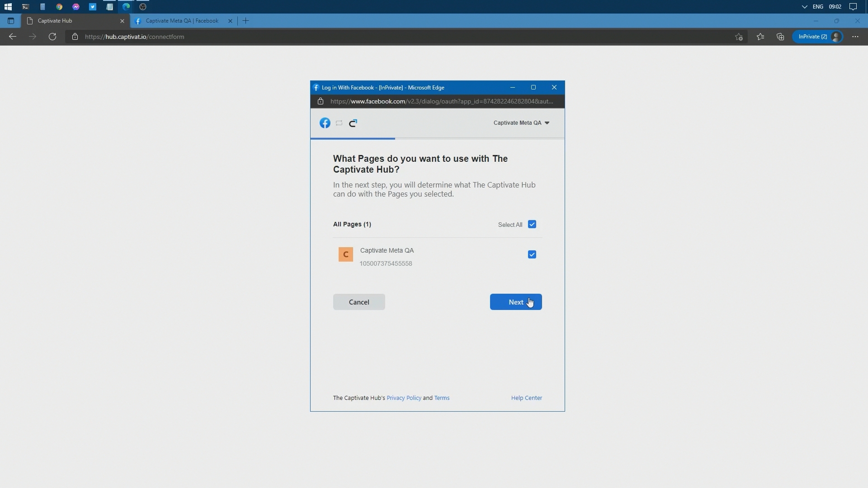The image size is (868, 488).
Task: Switch to Captivate Meta QA Facebook tab
Action: click(x=182, y=21)
